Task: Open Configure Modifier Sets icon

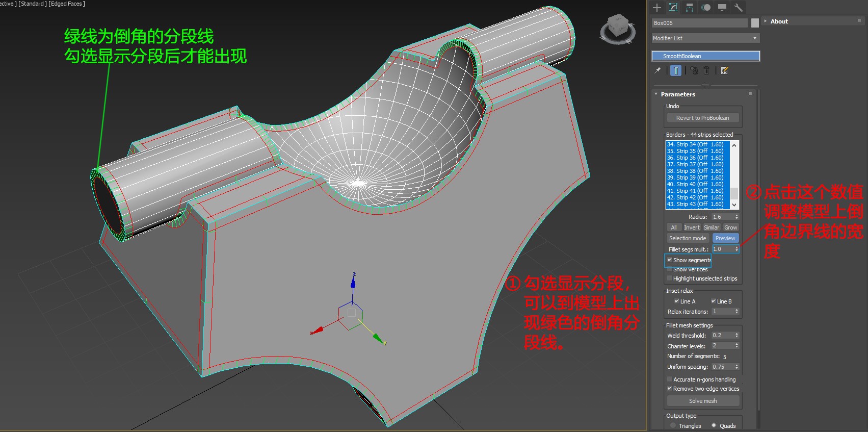Action: [x=725, y=71]
